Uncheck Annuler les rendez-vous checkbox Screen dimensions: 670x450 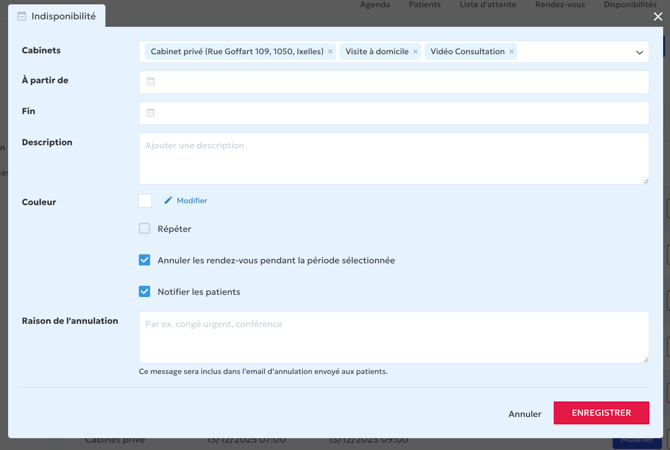145,260
